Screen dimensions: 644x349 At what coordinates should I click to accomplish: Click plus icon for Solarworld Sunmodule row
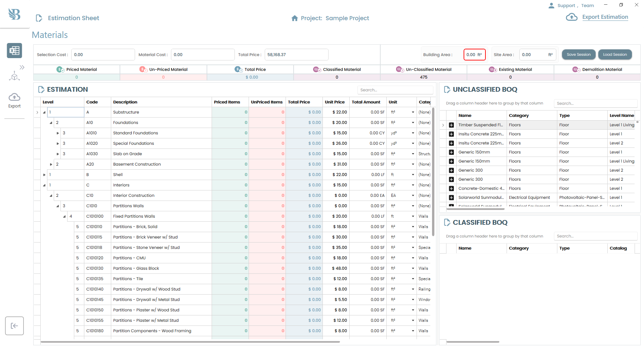[451, 198]
